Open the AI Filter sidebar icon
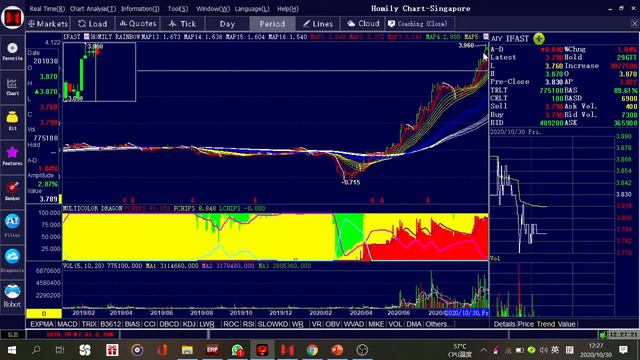The height and width of the screenshot is (360, 640). (12, 225)
